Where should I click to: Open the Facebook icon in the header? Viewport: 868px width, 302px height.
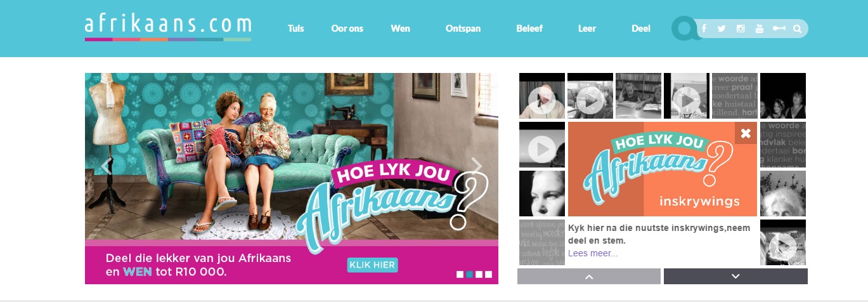705,29
